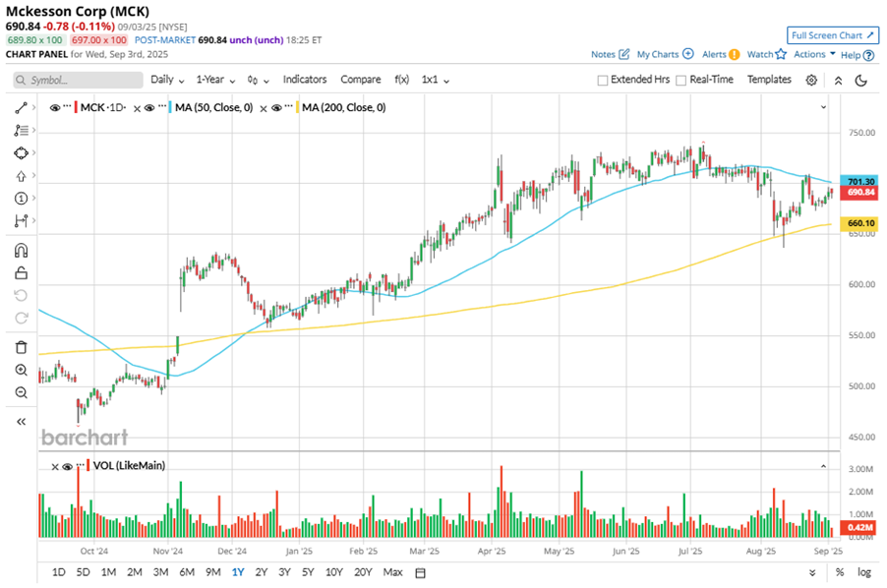Add MCK to Watch list star
This screenshot has height=588, width=887.
pos(781,54)
